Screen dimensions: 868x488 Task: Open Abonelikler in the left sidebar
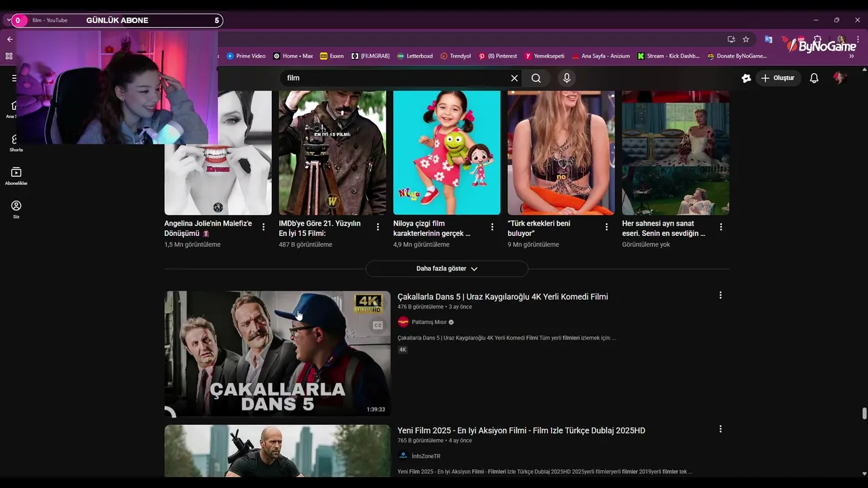[16, 176]
